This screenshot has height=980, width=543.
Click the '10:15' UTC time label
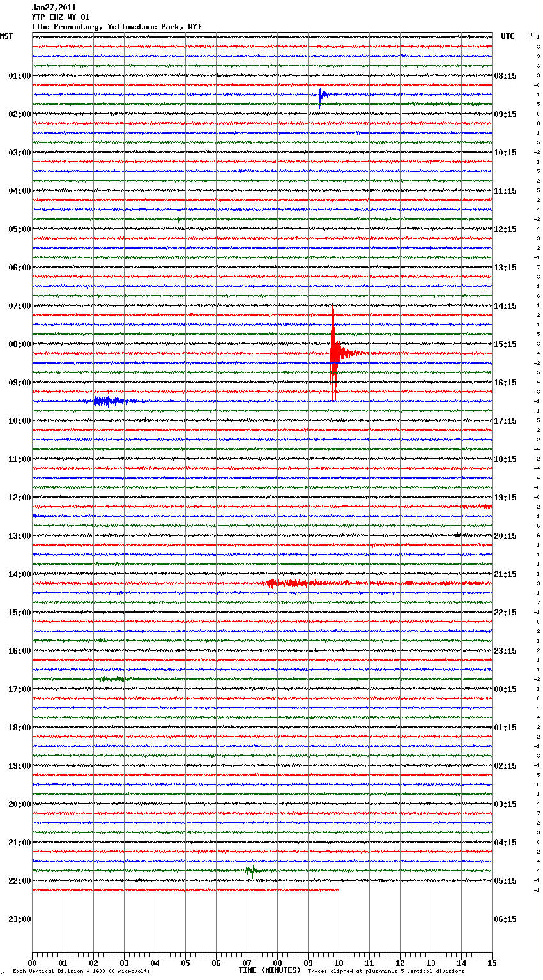[x=505, y=153]
